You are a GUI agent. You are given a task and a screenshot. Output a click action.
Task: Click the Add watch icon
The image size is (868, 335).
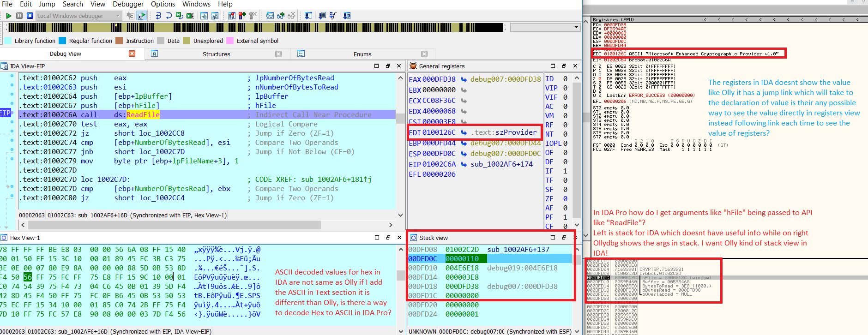281,16
